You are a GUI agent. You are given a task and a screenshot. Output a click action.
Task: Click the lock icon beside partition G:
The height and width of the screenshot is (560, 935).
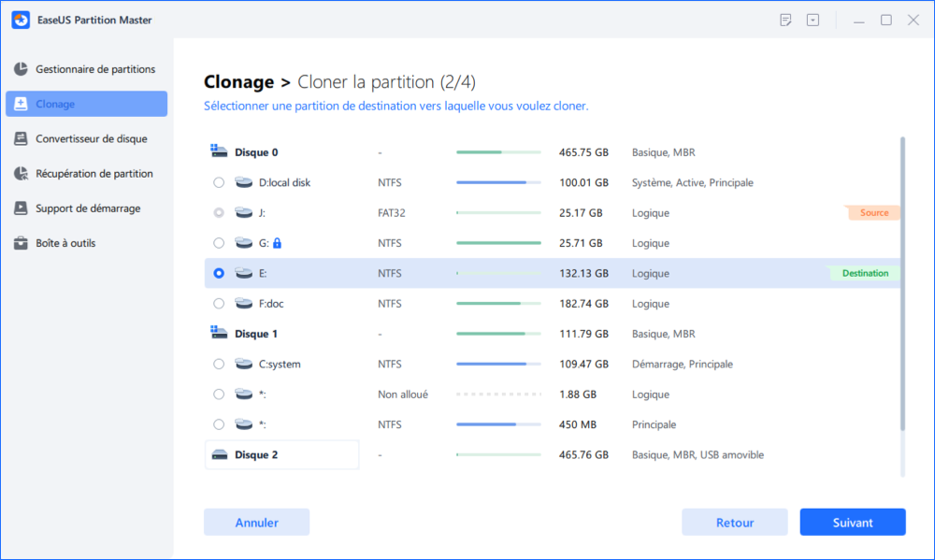coord(277,243)
